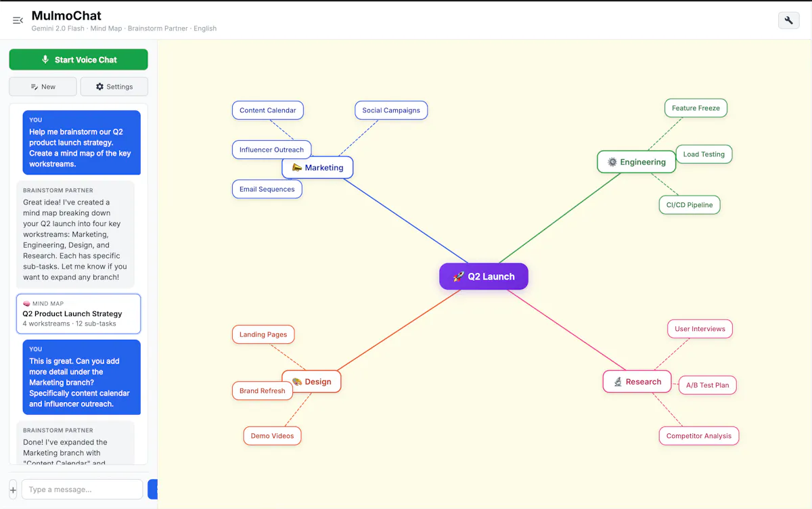Choose the Competitor Analysis node
812x509 pixels.
pos(699,435)
